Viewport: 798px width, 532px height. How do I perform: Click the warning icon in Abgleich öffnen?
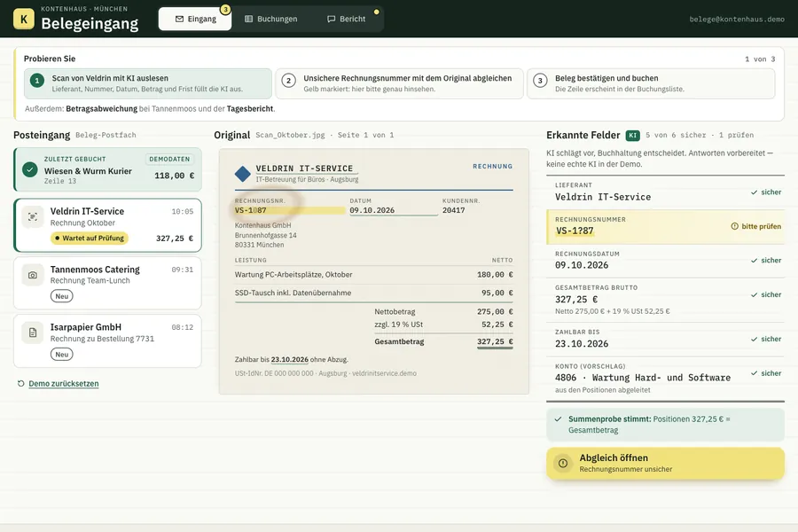[x=563, y=463]
